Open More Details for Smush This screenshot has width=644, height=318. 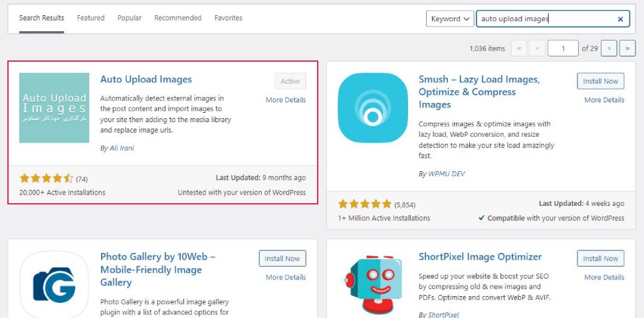coord(604,100)
